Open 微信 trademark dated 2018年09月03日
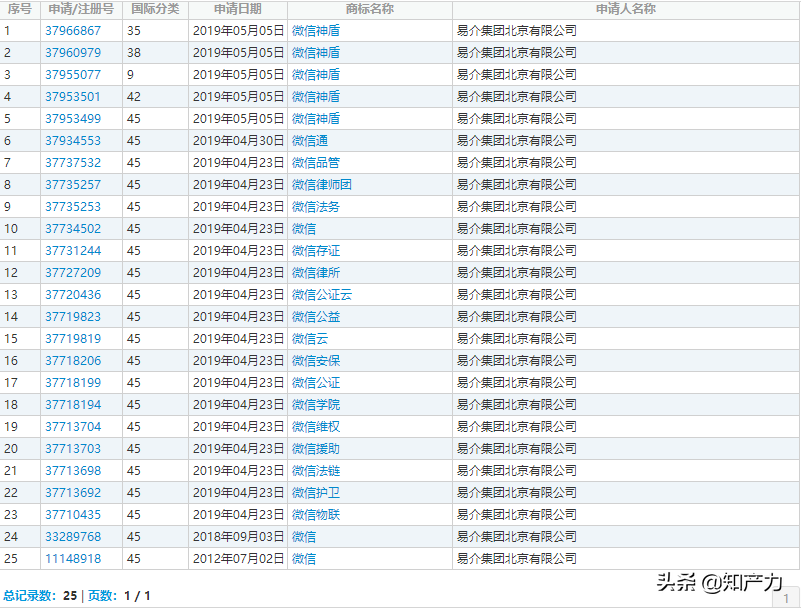This screenshot has width=801, height=610. pos(304,536)
